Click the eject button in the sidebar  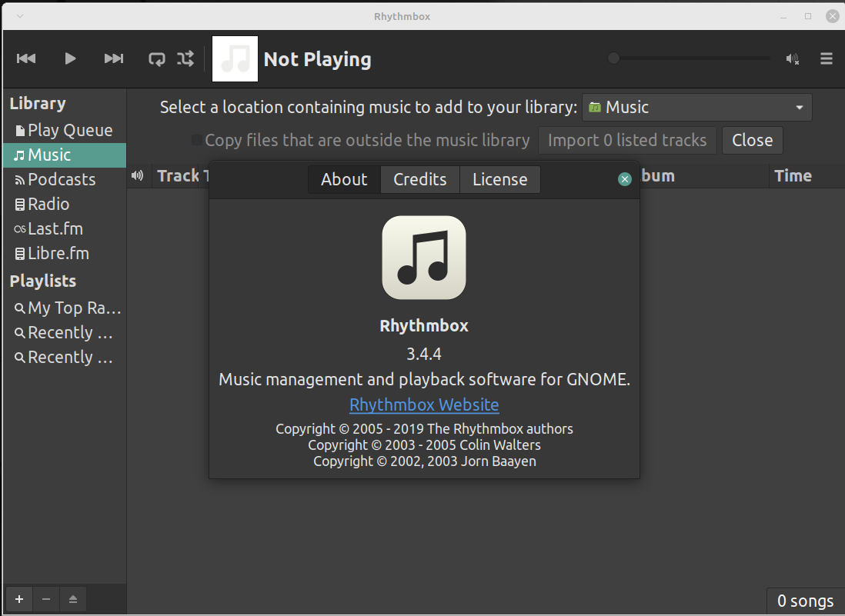[73, 599]
